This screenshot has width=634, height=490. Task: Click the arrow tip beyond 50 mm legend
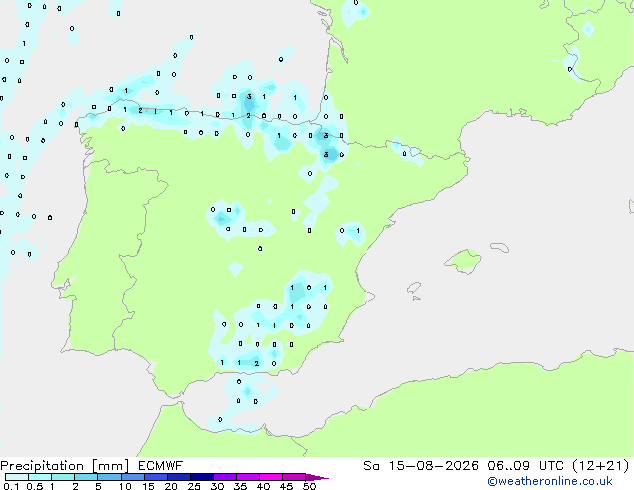[x=317, y=477]
